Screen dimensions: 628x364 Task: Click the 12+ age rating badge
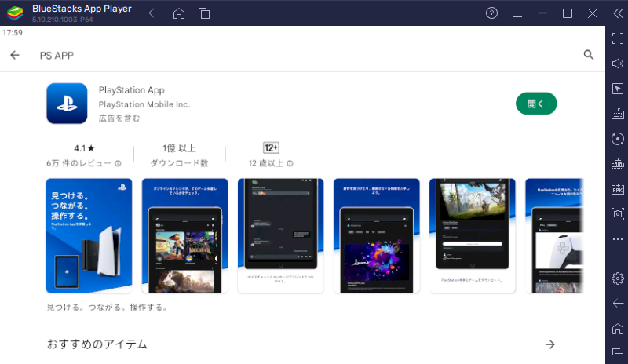pyautogui.click(x=271, y=147)
